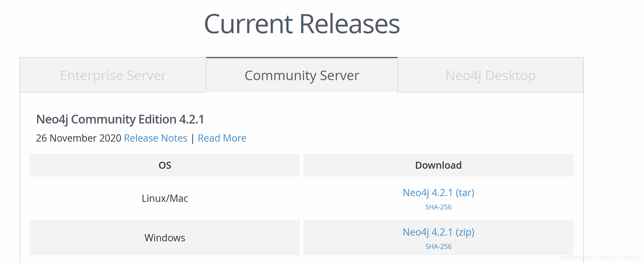The image size is (644, 263).
Task: Open SHA-256 link under the tar download
Action: pyautogui.click(x=438, y=207)
